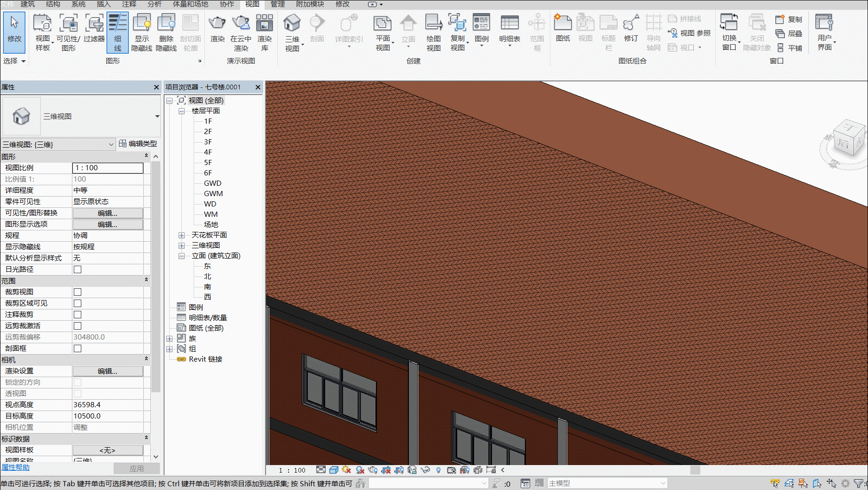Enable the 远剪裁激活 checkbox
Screen dimensions: 868x490
[x=78, y=326]
